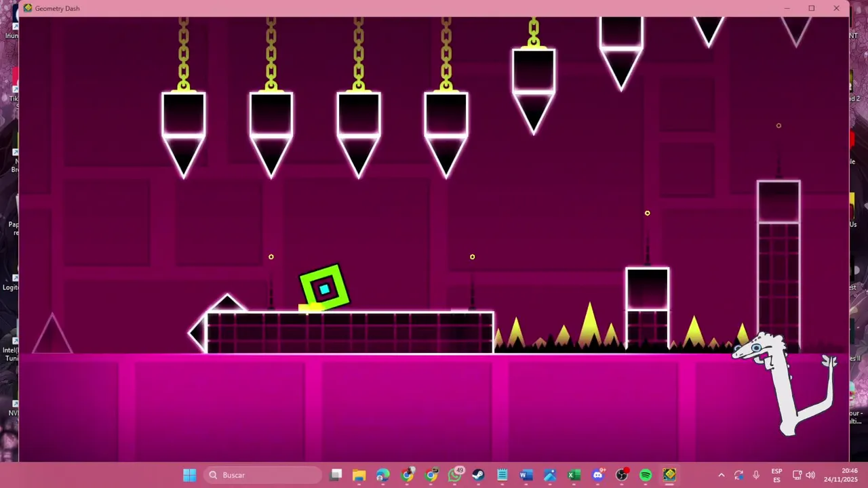Open Spotify from the taskbar

click(x=646, y=475)
